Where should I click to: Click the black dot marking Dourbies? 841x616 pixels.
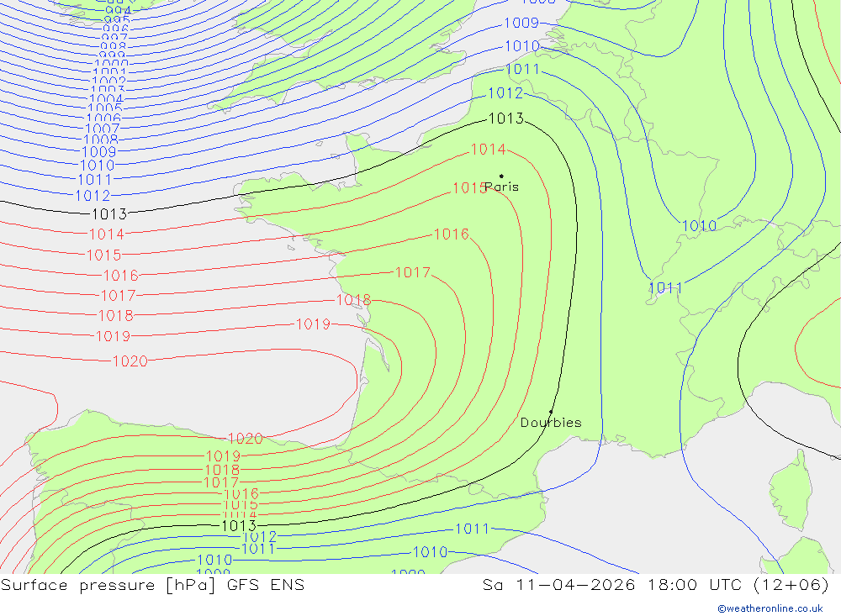click(551, 412)
